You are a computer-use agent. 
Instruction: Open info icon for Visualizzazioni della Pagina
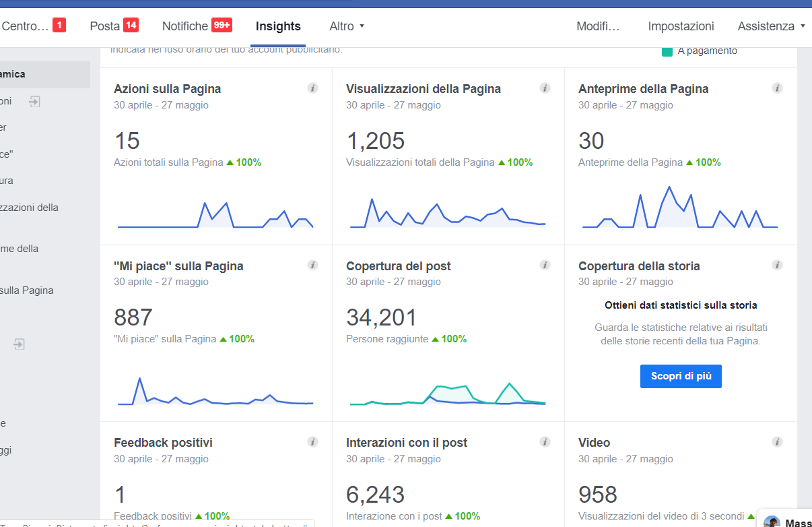pyautogui.click(x=545, y=88)
